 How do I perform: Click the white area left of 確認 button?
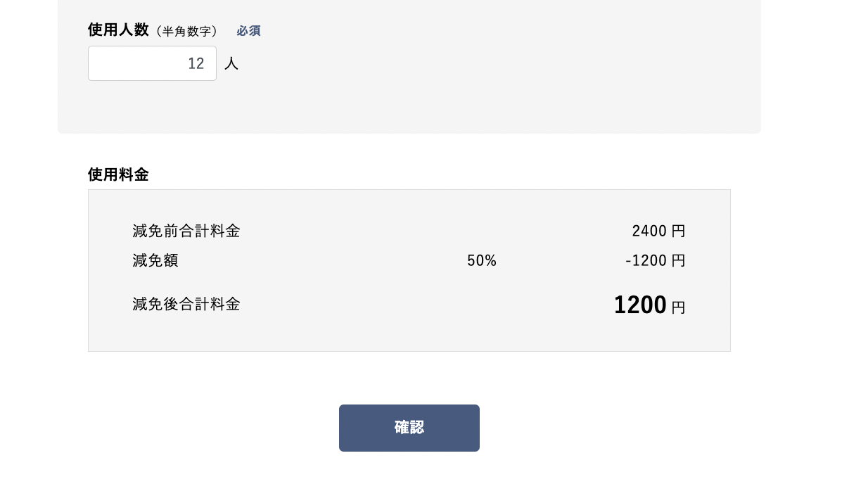211,428
